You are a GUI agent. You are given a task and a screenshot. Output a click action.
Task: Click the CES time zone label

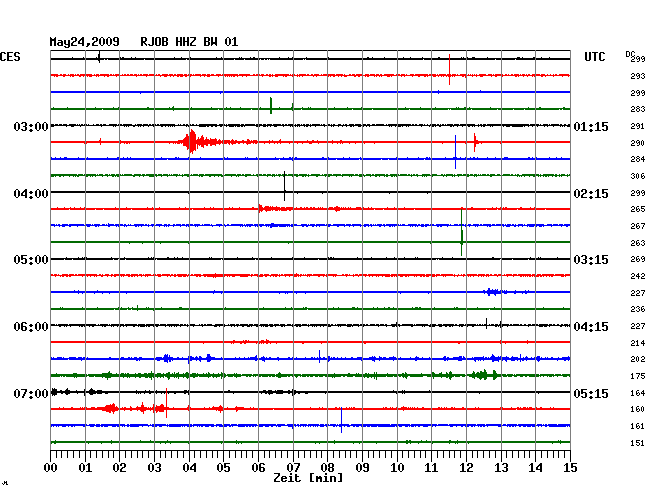(x=10, y=57)
